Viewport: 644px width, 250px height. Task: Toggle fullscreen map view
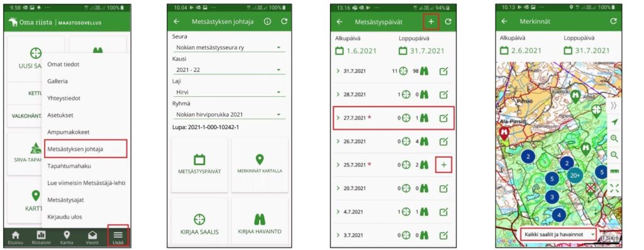[x=614, y=188]
